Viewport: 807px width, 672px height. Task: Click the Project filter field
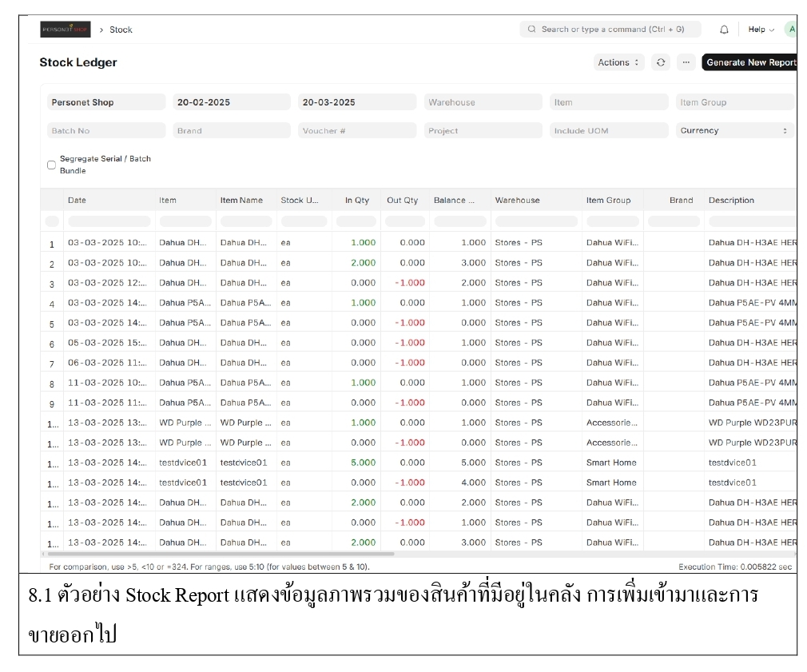pyautogui.click(x=483, y=131)
